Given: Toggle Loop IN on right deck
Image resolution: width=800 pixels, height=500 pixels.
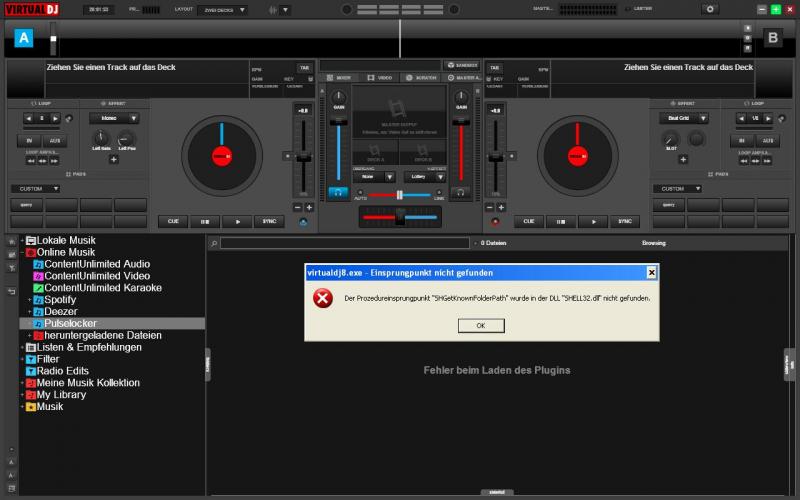Looking at the screenshot, I should tap(742, 140).
